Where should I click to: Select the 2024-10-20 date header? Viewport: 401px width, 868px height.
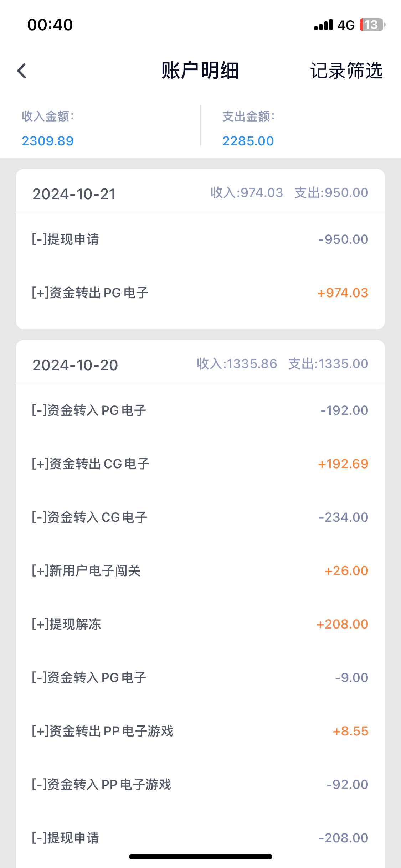click(75, 365)
